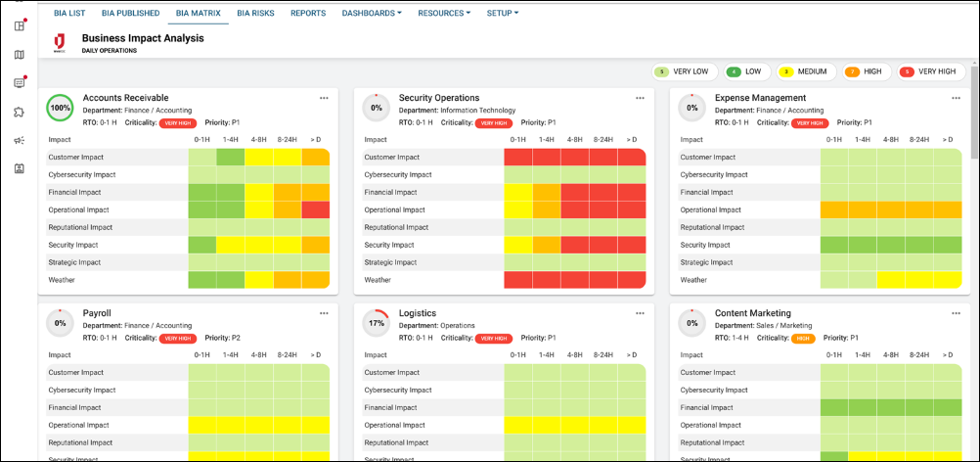Click the map icon in sidebar
980x462 pixels.
(x=19, y=54)
